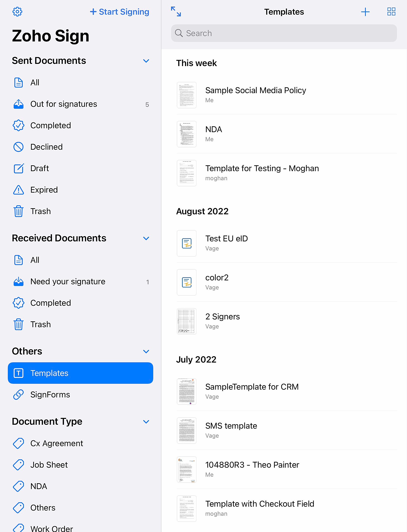Click the Out for signatures count '5'
The width and height of the screenshot is (407, 532).
point(147,105)
